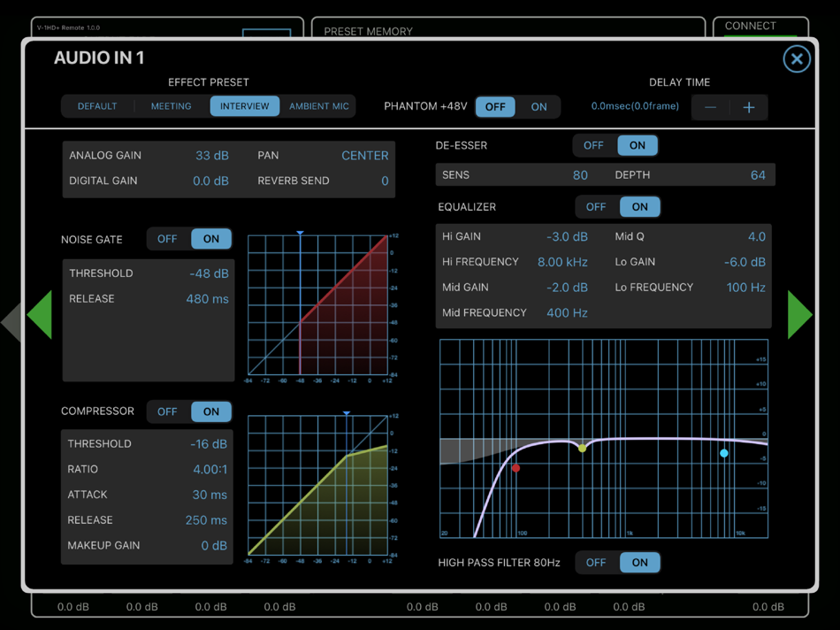840x630 pixels.
Task: Set Phantom +48V to OFF
Action: [495, 107]
